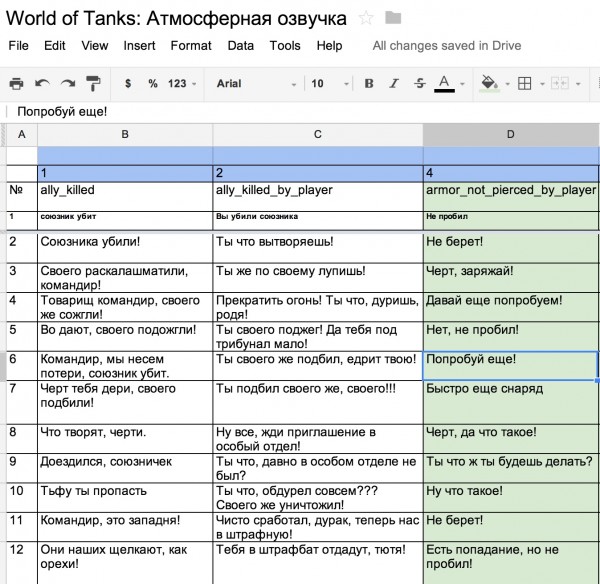Viewport: 600px width, 584px height.
Task: Open the more number formats dropdown
Action: 182,83
